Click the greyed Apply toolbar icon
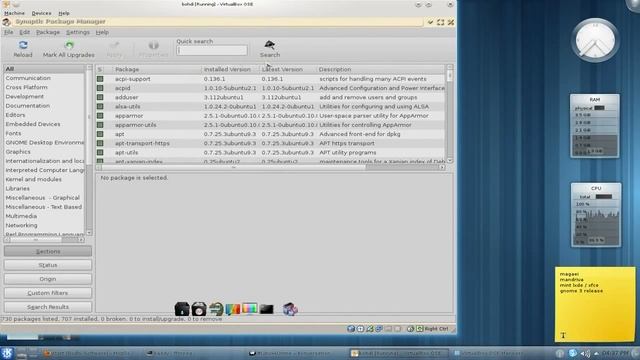 [x=115, y=44]
